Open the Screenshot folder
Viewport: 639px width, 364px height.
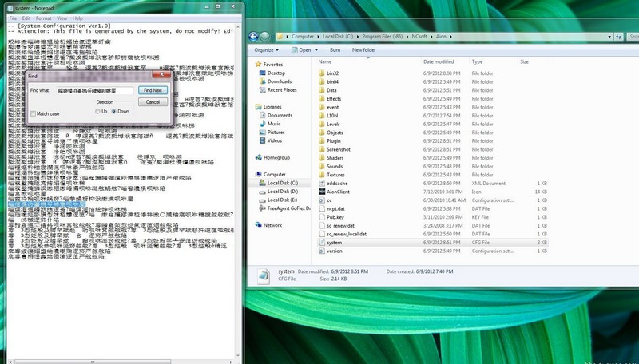(x=339, y=149)
